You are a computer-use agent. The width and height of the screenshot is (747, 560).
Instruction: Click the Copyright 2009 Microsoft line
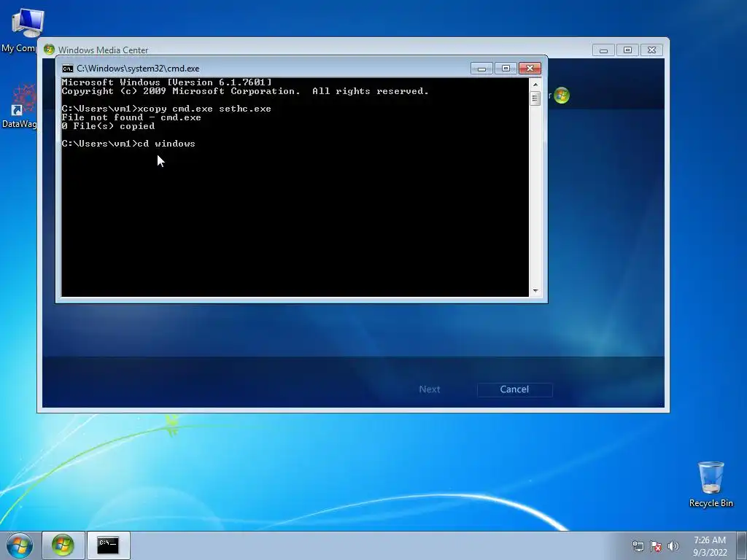pos(245,91)
